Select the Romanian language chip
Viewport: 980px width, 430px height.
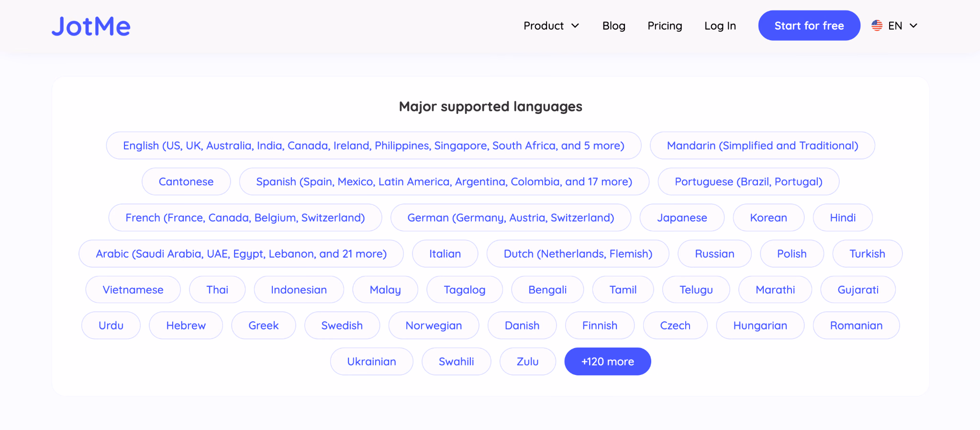pyautogui.click(x=856, y=326)
